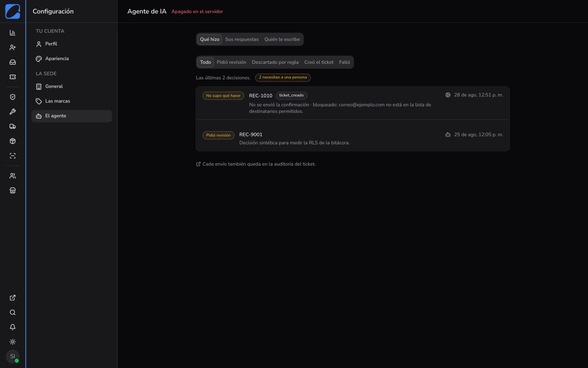
Task: Switch to the Qué hizo tab
Action: [x=209, y=39]
